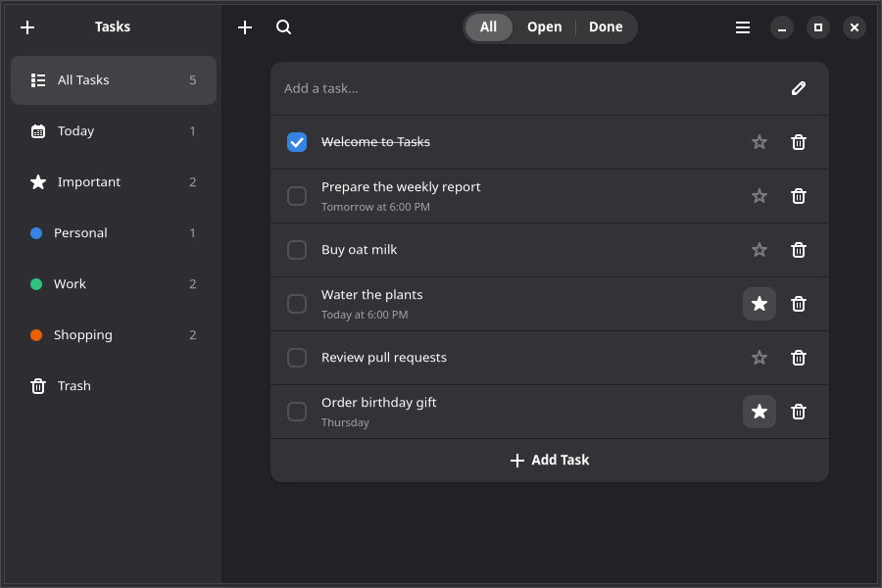Viewport: 882px width, 588px height.
Task: Complete the Water the plants checkbox
Action: pos(296,304)
